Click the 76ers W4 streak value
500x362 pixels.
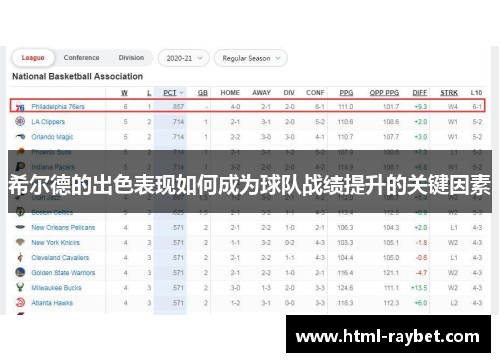click(453, 107)
